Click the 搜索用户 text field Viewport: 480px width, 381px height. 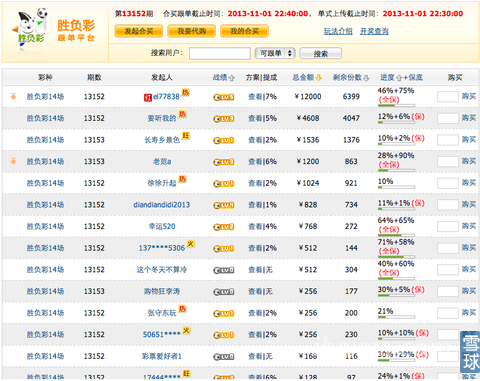[220, 53]
